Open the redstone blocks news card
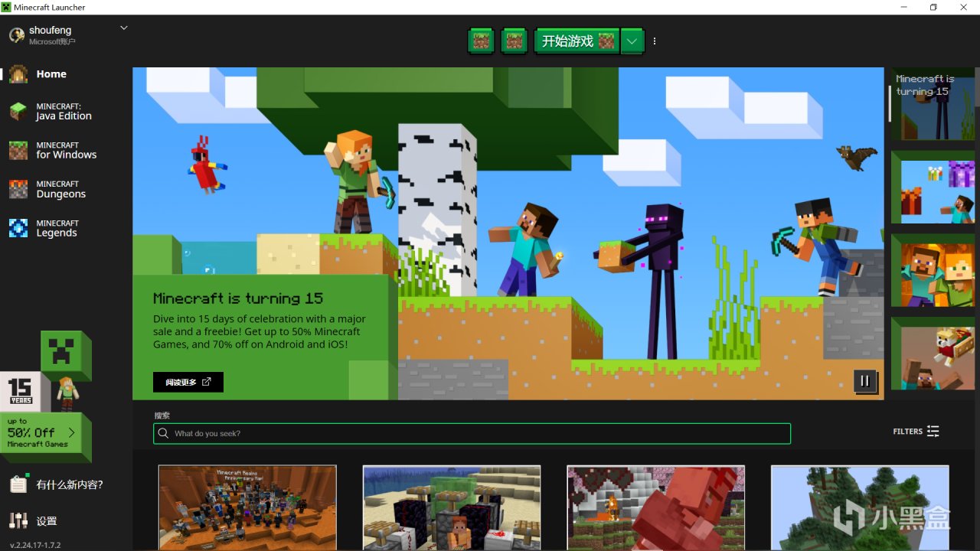The height and width of the screenshot is (551, 980). pyautogui.click(x=452, y=507)
